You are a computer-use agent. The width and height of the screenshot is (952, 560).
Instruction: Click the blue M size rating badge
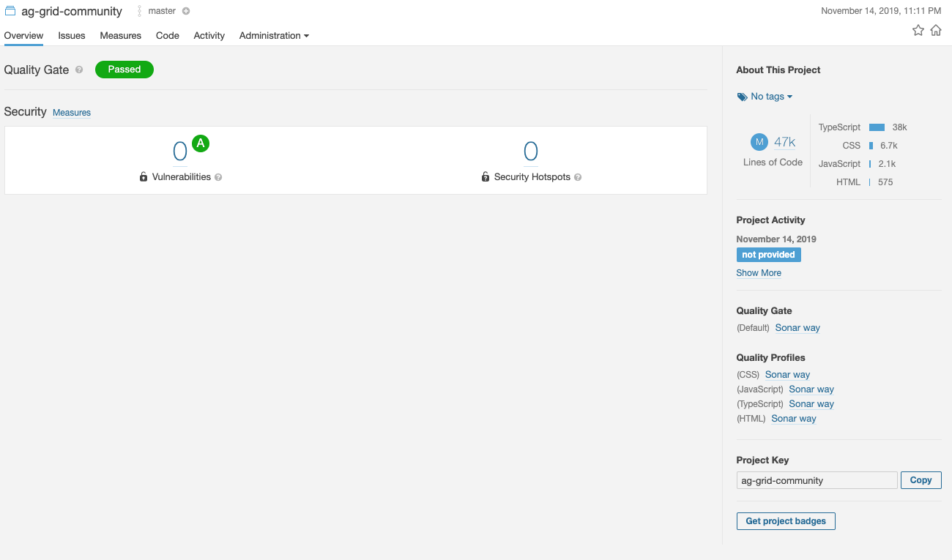759,142
